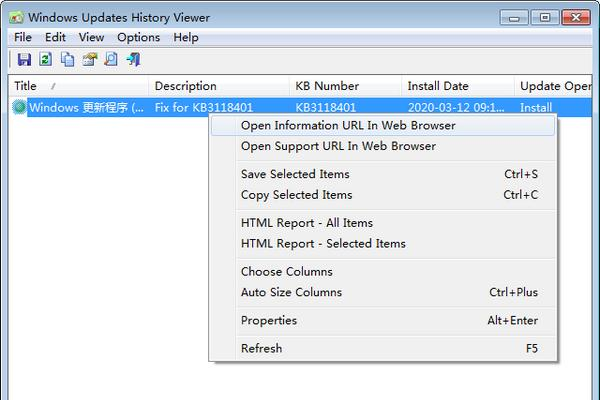This screenshot has height=400, width=600.
Task: Open the Options menu
Action: click(x=139, y=38)
